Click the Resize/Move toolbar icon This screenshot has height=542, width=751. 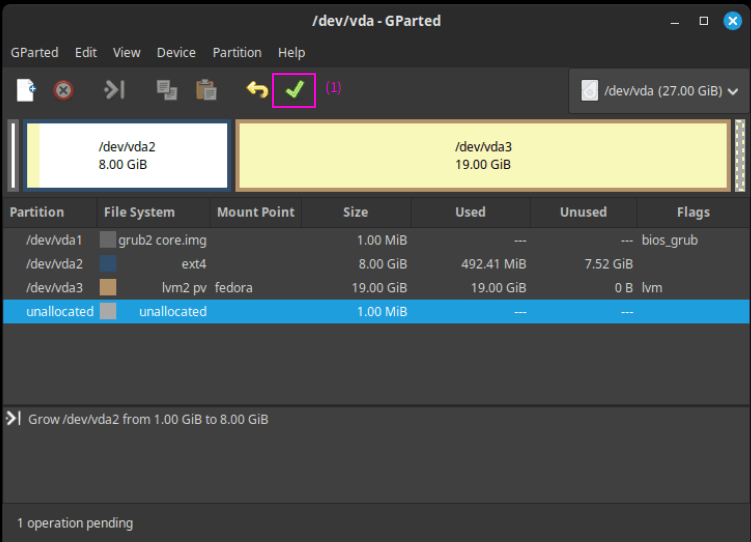[114, 90]
